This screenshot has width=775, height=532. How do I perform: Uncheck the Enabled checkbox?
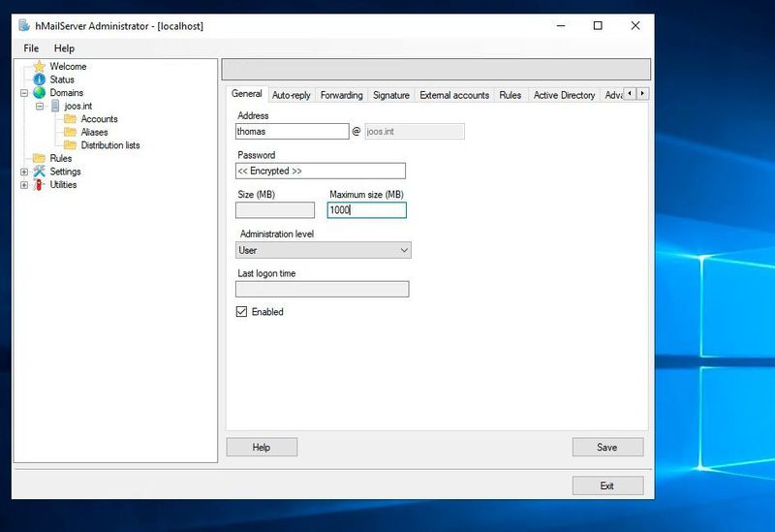coord(242,312)
